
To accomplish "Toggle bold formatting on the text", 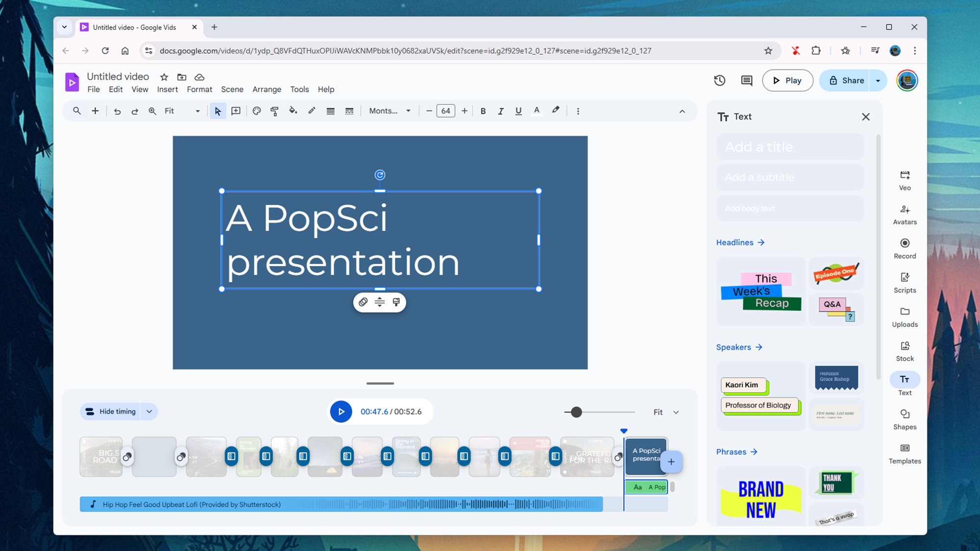I will point(483,111).
